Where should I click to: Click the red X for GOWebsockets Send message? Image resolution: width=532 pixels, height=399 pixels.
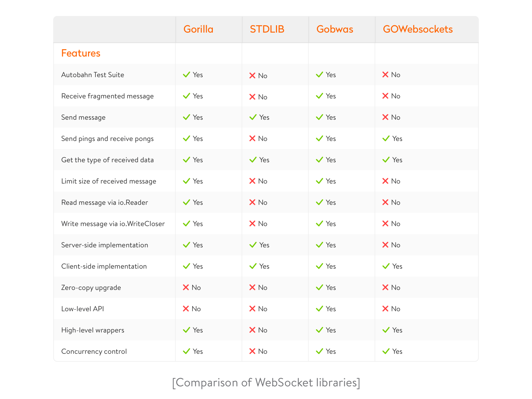385,117
